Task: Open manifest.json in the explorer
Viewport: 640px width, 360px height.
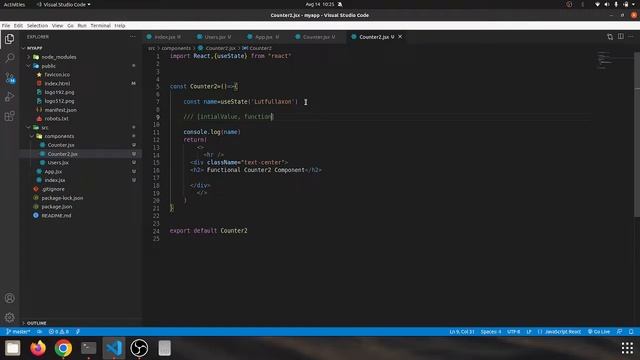Action: pyautogui.click(x=60, y=110)
